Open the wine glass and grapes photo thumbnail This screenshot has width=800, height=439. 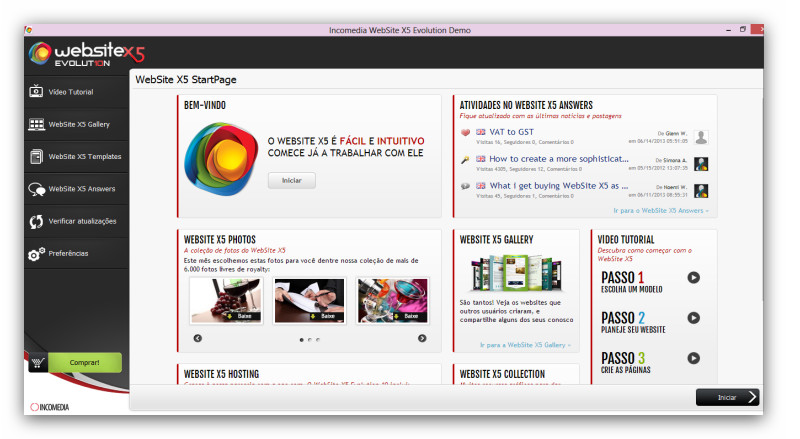tap(226, 301)
